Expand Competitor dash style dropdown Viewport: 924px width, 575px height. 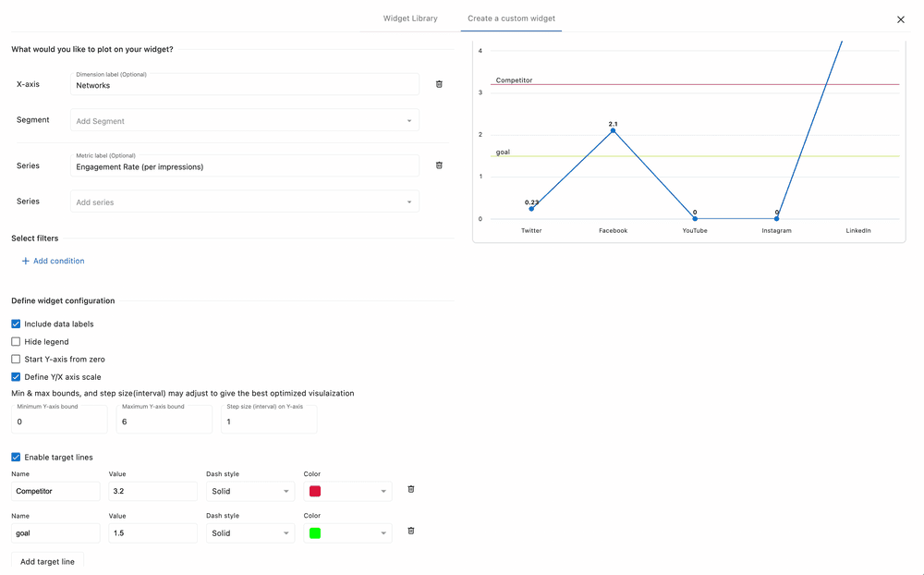coord(249,492)
